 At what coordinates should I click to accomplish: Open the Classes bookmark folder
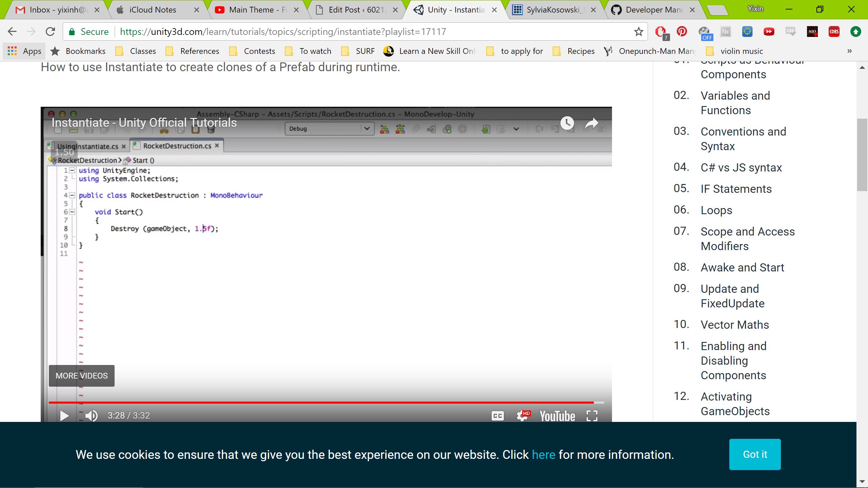pos(136,51)
